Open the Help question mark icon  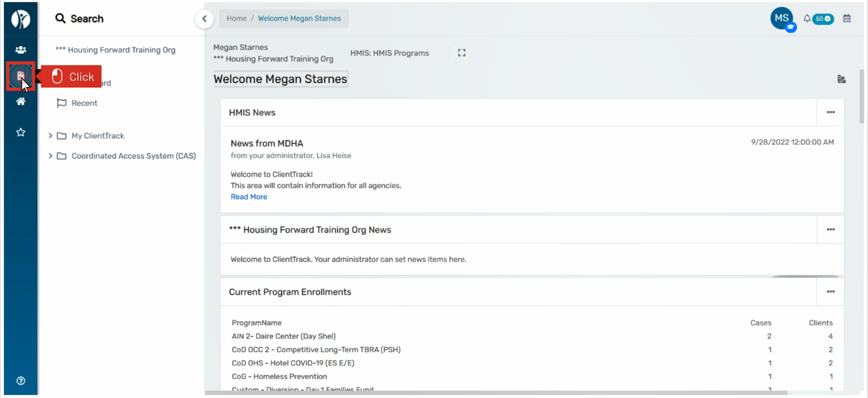20,381
